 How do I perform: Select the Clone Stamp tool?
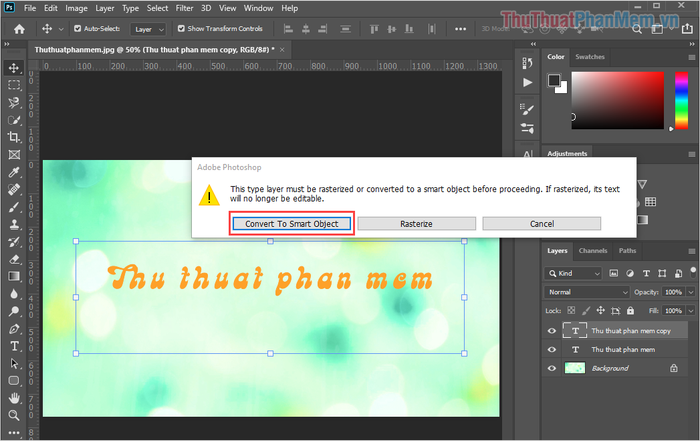coord(14,224)
